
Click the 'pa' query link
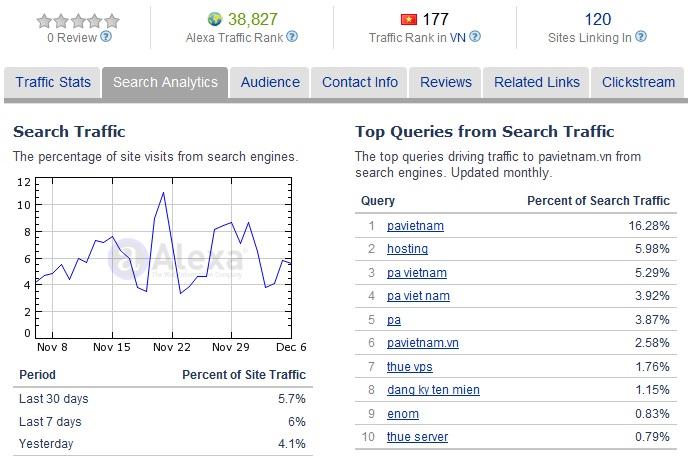[x=394, y=320]
